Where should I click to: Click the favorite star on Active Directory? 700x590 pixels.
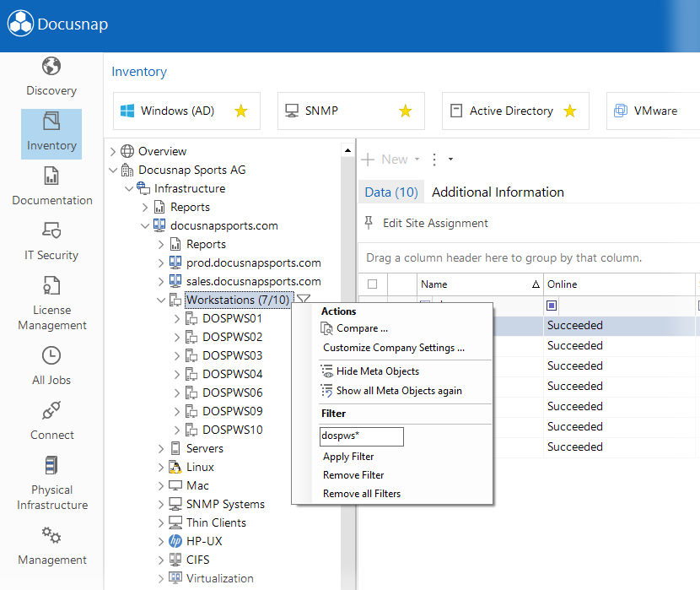569,111
